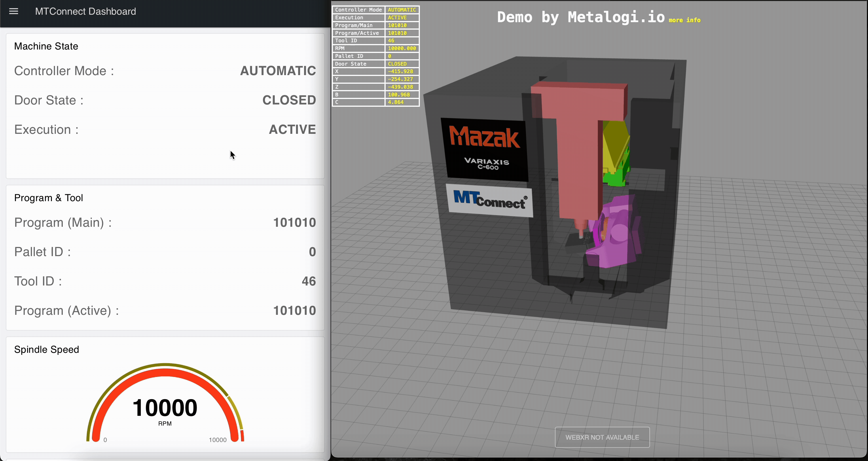
Task: Expand the Spindle Speed card
Action: click(x=46, y=350)
